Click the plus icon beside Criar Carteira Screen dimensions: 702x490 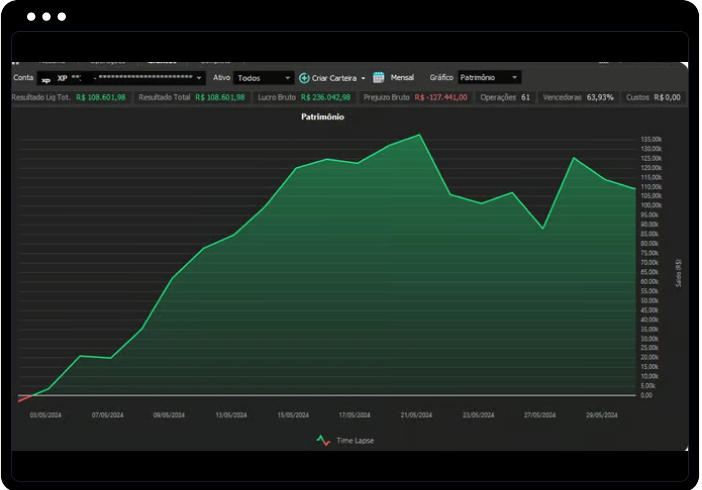(x=304, y=77)
